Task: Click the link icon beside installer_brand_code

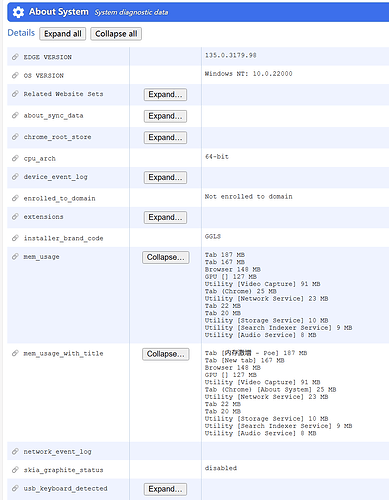Action: [x=15, y=238]
